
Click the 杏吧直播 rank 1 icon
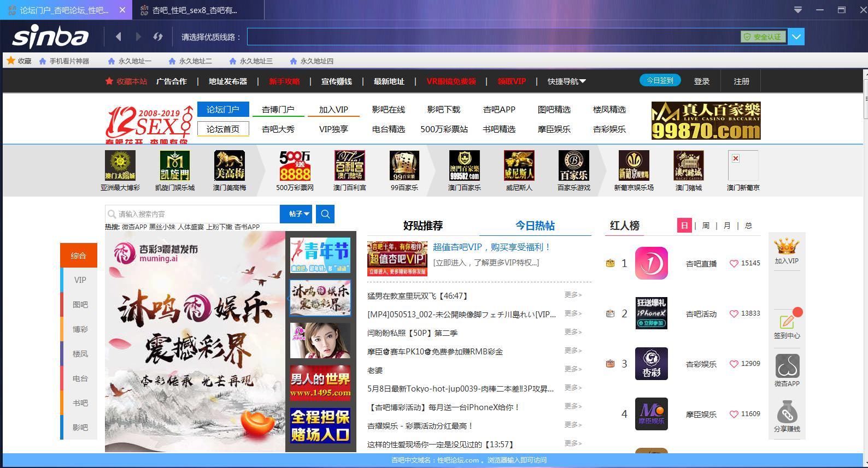(652, 263)
